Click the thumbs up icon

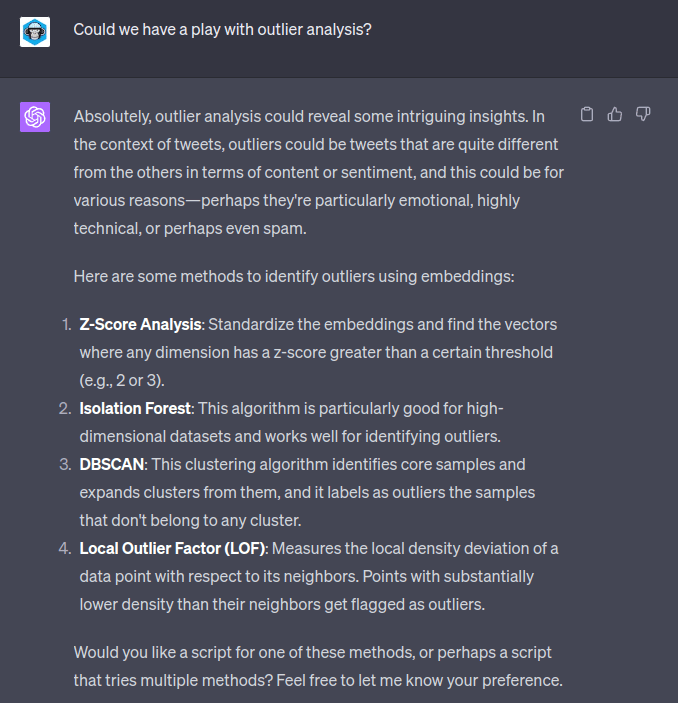pyautogui.click(x=615, y=115)
